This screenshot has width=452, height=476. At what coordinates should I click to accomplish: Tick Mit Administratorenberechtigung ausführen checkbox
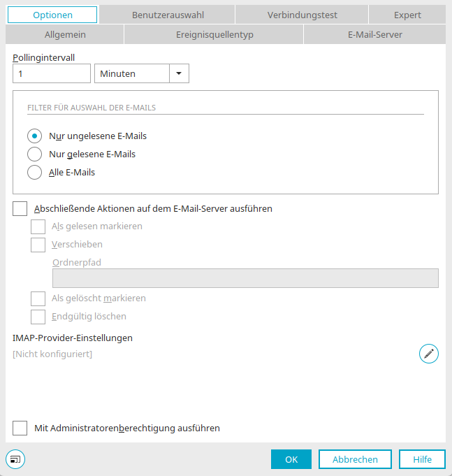20,428
